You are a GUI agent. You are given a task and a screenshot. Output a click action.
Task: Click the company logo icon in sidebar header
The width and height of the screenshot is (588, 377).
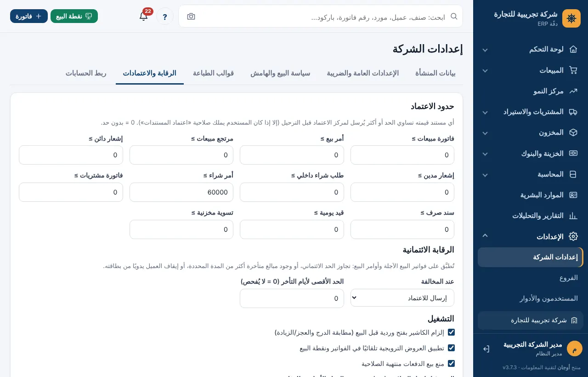(571, 18)
